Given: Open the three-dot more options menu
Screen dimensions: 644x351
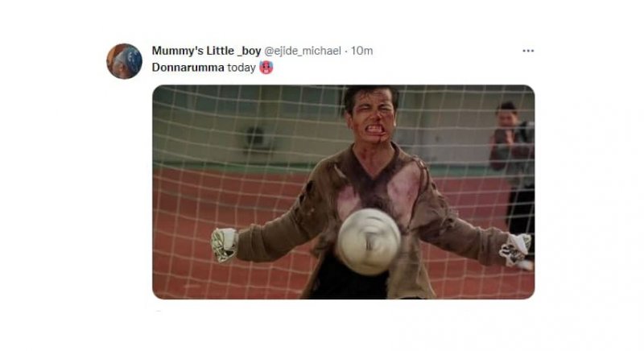Looking at the screenshot, I should (528, 51).
